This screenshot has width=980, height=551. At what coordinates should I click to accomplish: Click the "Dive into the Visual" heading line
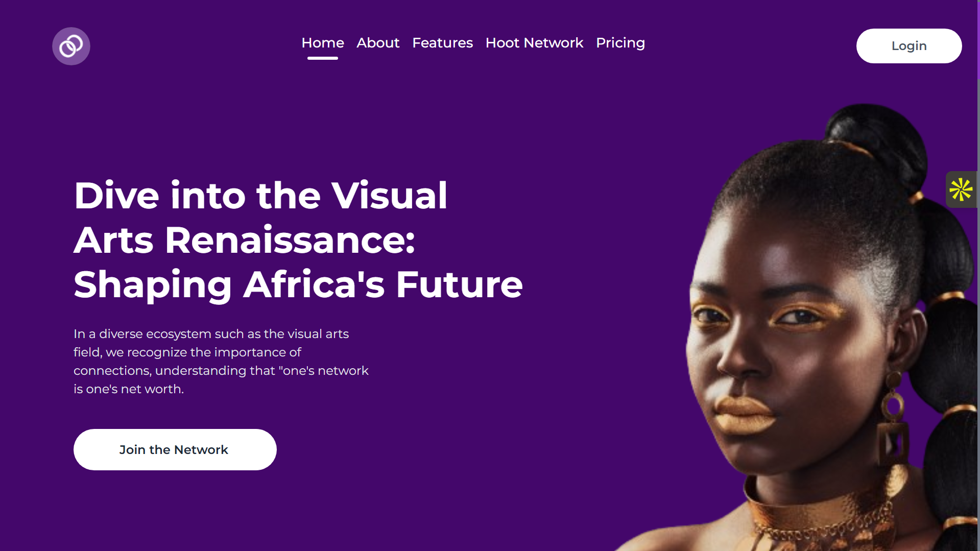coord(260,196)
